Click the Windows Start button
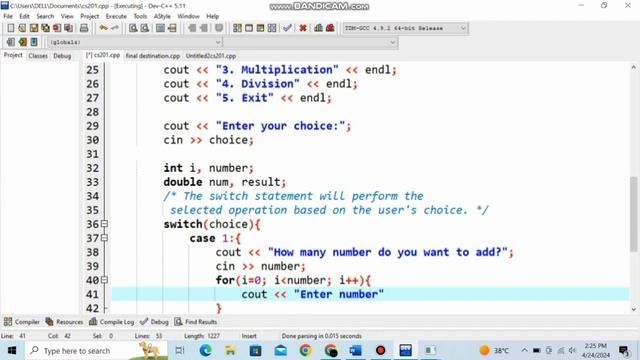640x360 pixels. pyautogui.click(x=12, y=351)
